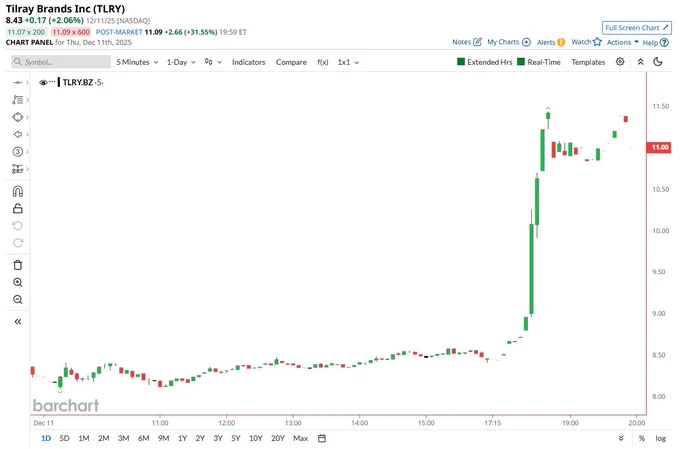Toggle Extended Hrs checkbox
This screenshot has width=680, height=449.
(461, 62)
